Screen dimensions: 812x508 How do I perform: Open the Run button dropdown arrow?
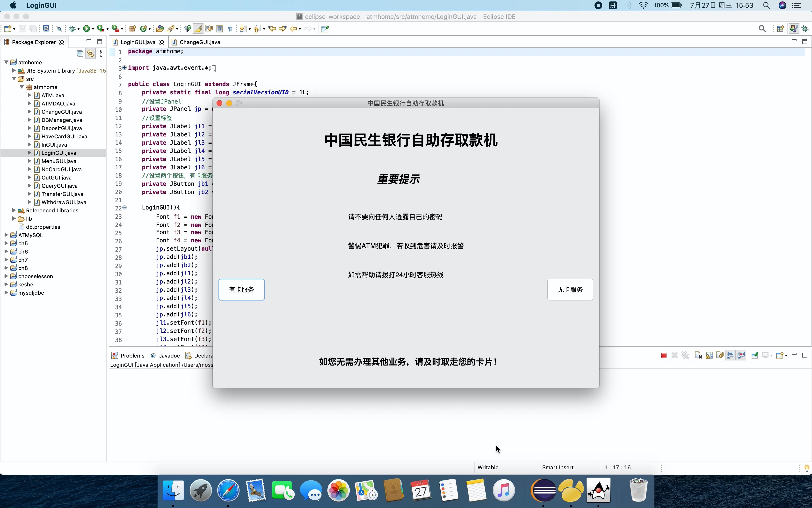93,29
